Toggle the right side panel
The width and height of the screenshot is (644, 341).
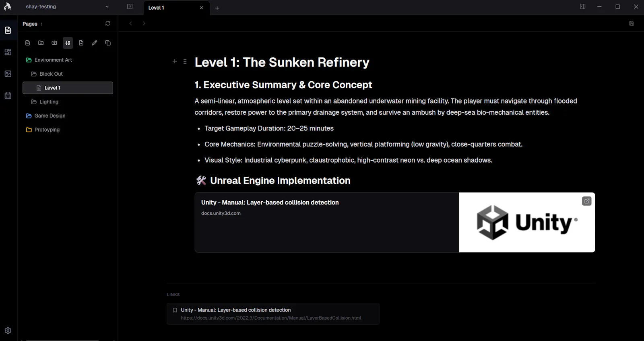582,7
